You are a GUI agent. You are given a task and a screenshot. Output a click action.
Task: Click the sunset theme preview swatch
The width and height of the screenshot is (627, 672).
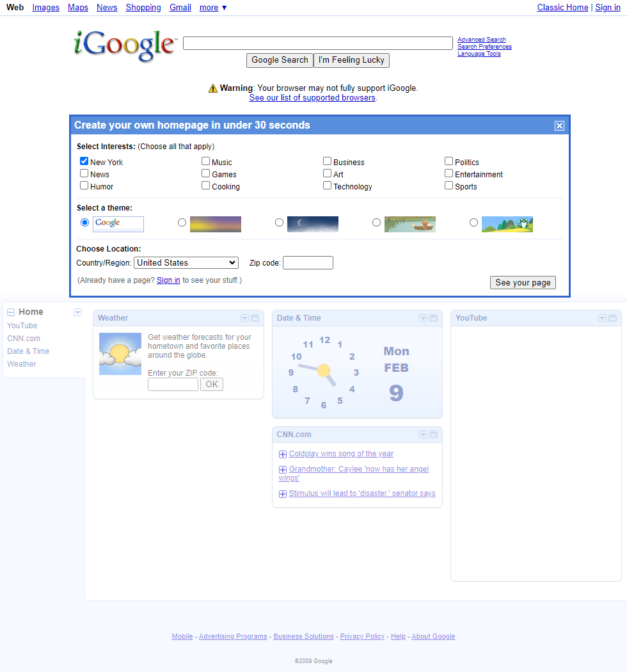point(216,224)
